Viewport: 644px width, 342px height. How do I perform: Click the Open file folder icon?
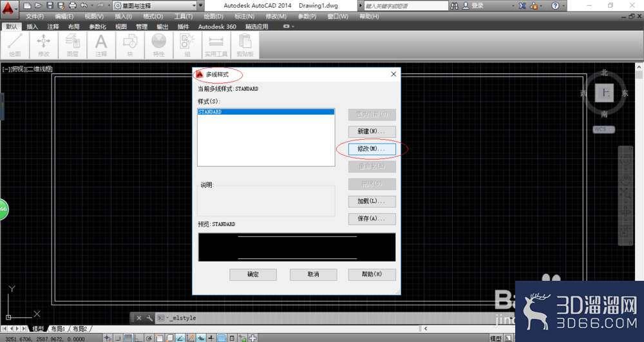tap(38, 6)
